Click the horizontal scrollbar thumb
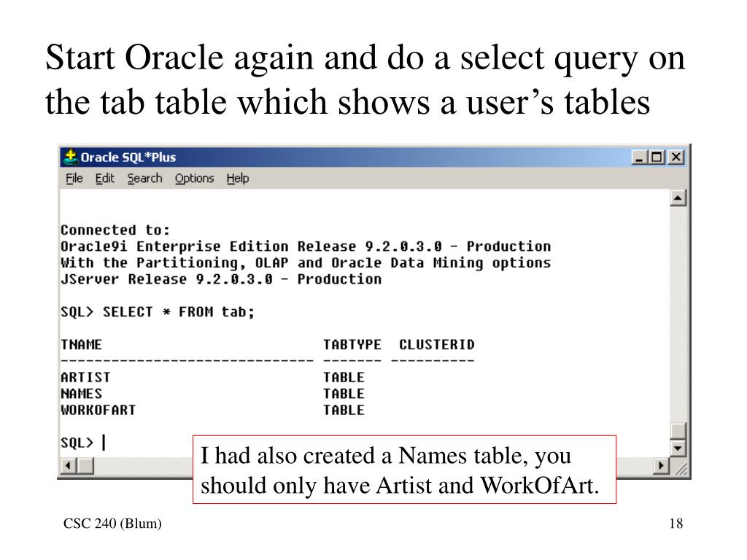The width and height of the screenshot is (747, 560). (x=85, y=465)
